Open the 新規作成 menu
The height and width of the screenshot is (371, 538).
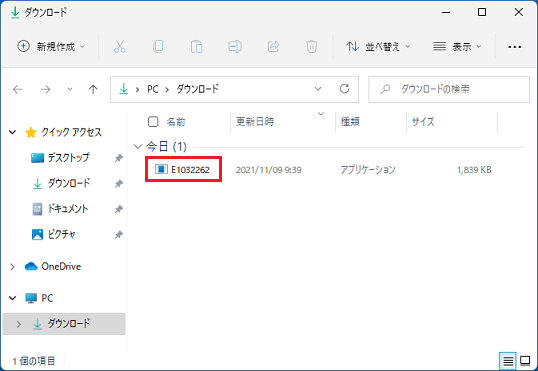click(x=51, y=46)
